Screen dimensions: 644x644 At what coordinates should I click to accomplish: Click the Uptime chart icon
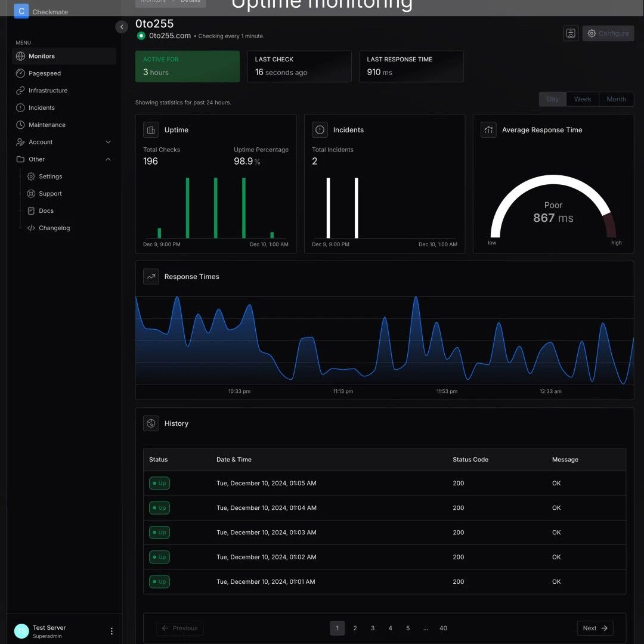[151, 130]
